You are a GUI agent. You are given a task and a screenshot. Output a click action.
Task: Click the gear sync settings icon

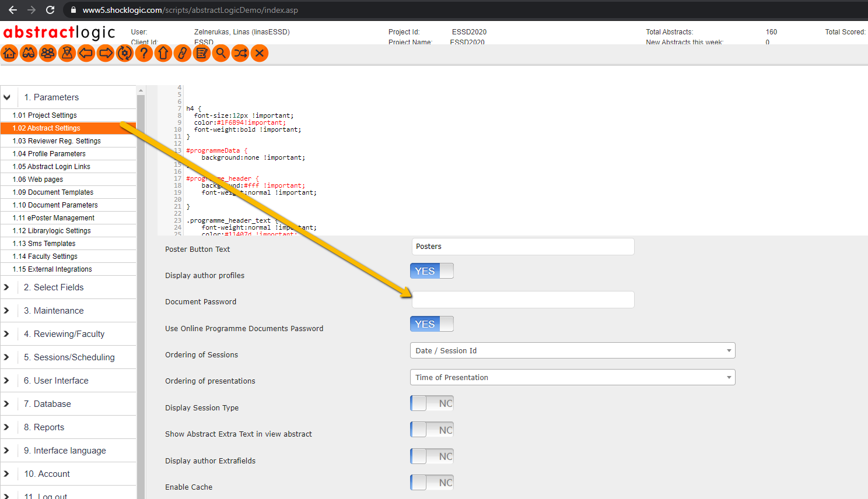pyautogui.click(x=125, y=54)
